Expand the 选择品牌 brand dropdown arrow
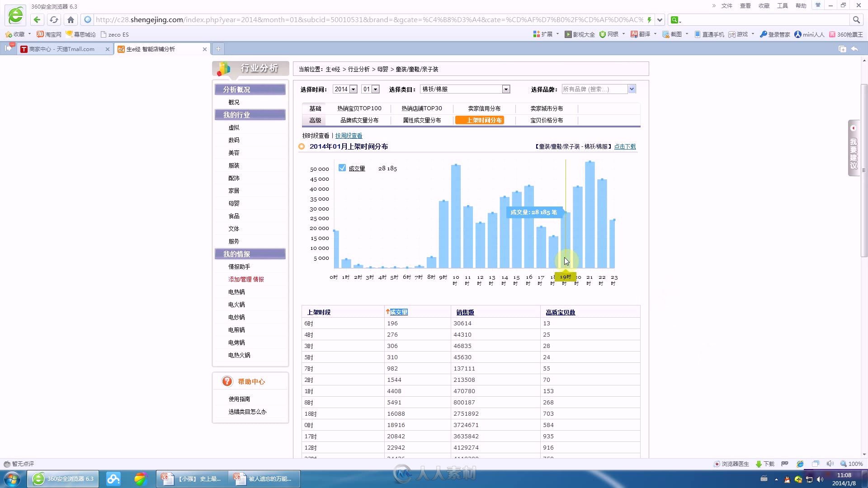This screenshot has height=488, width=868. (632, 89)
